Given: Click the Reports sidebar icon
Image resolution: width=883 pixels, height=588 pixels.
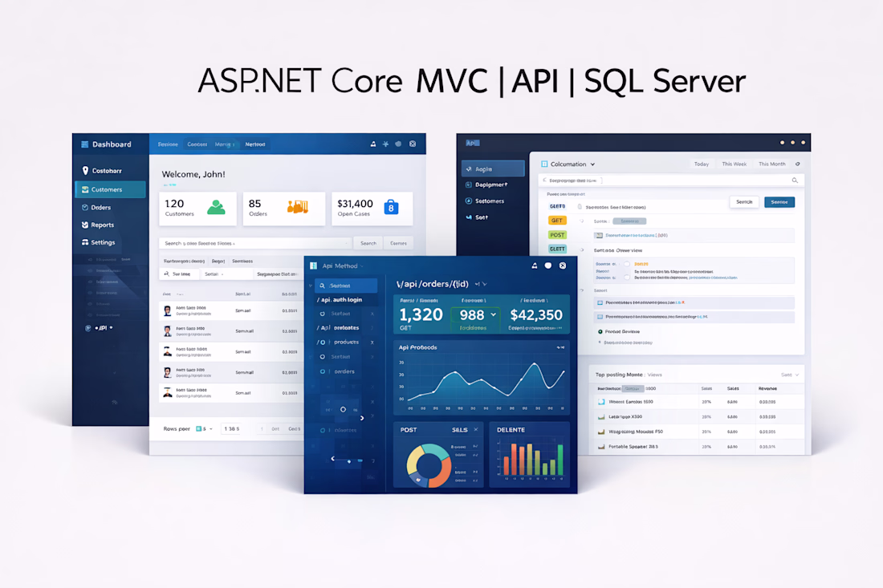Looking at the screenshot, I should point(85,225).
